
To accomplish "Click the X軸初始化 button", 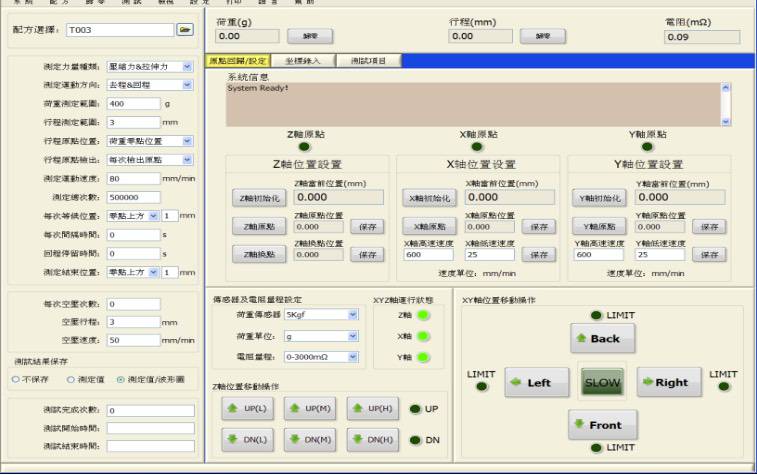I will (x=430, y=198).
